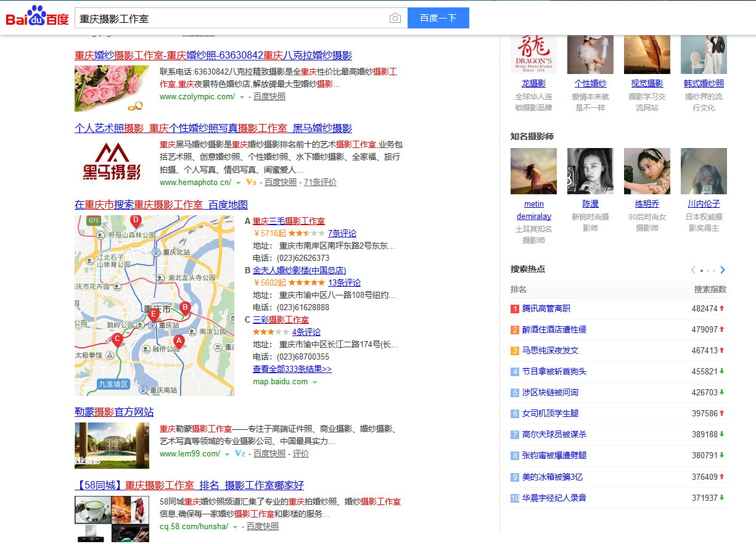
Task: Click the V2 credibility badge beside lem99.com
Action: tap(239, 453)
